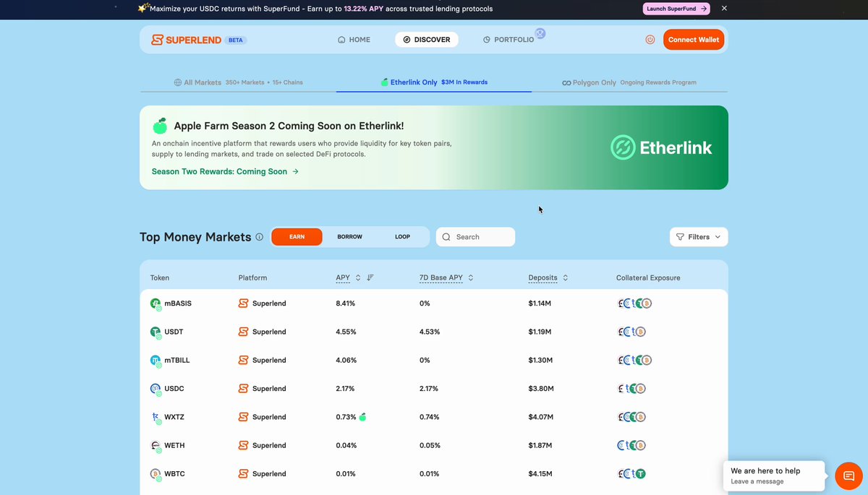Switch to the All Markets tab
Viewport: 868px width, 495px height.
tap(238, 82)
